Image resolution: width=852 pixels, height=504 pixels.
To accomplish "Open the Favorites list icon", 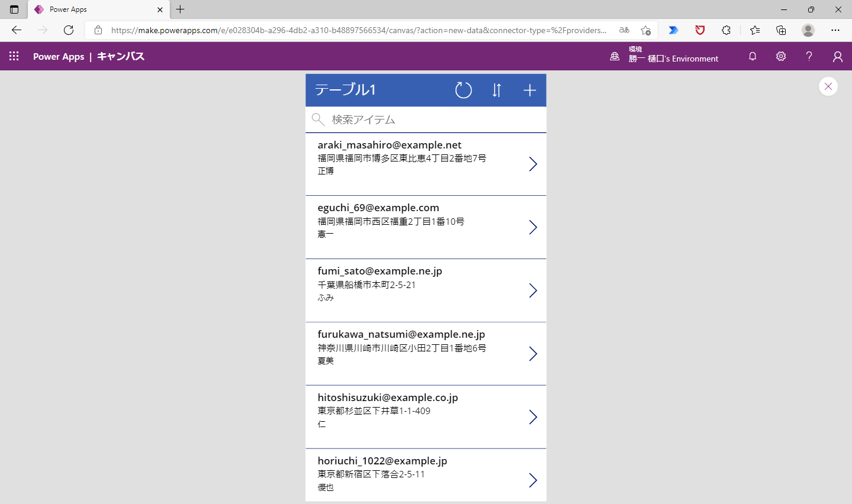I will 755,30.
